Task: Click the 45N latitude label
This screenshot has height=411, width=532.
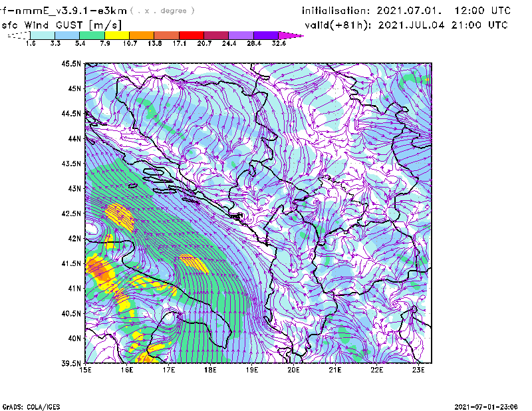Action: pyautogui.click(x=74, y=88)
